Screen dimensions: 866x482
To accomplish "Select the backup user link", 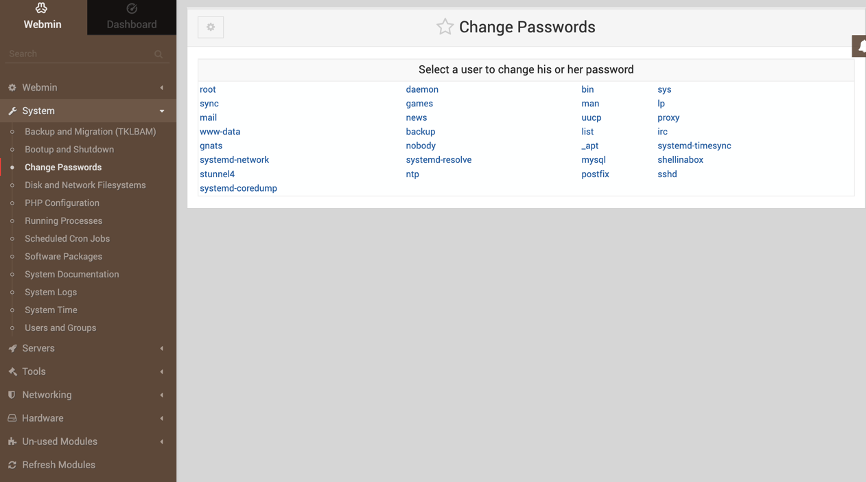I will click(x=420, y=132).
